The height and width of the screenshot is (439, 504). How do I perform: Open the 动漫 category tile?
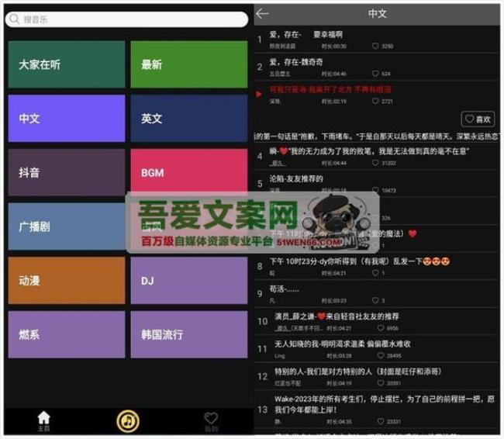(x=67, y=280)
